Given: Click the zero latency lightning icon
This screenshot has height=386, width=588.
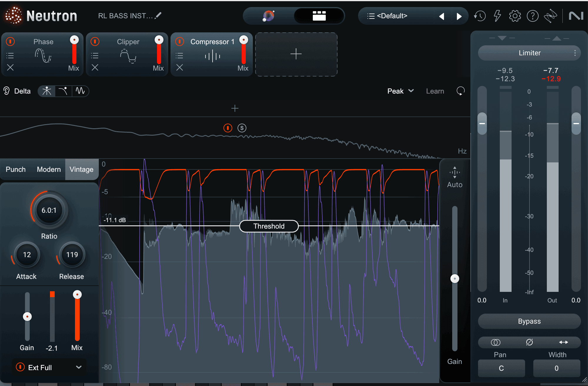Looking at the screenshot, I should 497,16.
